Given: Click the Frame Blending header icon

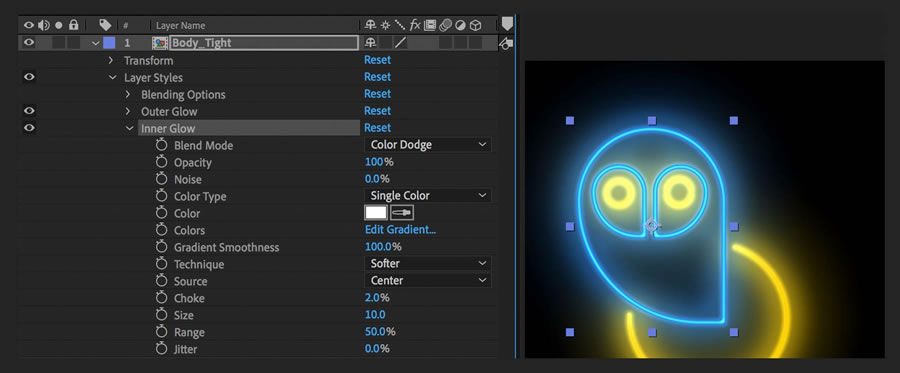Looking at the screenshot, I should click(x=430, y=25).
